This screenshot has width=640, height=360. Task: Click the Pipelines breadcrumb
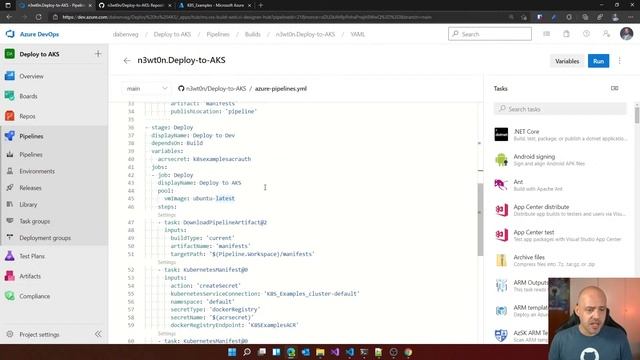pyautogui.click(x=218, y=34)
